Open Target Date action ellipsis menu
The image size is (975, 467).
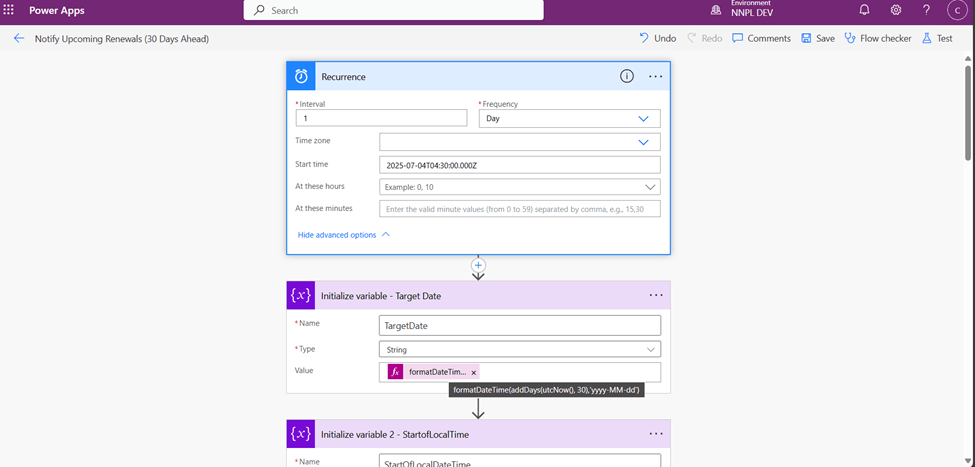point(656,295)
